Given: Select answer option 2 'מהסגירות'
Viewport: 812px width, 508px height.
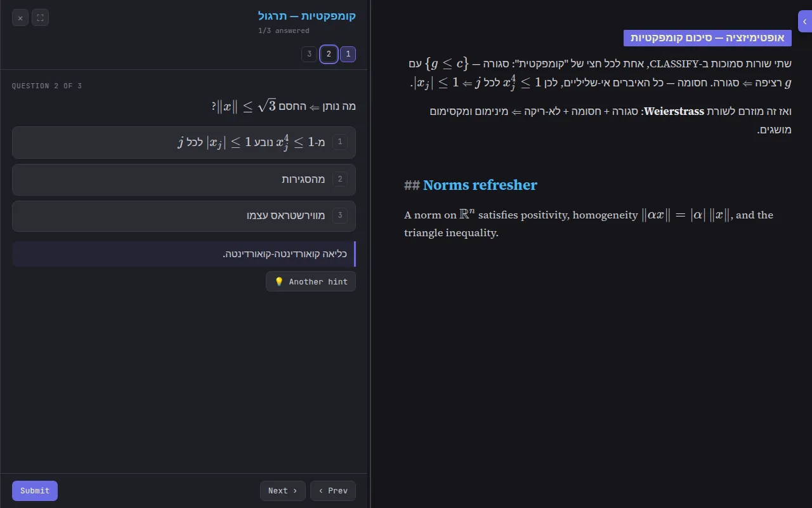Looking at the screenshot, I should point(184,180).
